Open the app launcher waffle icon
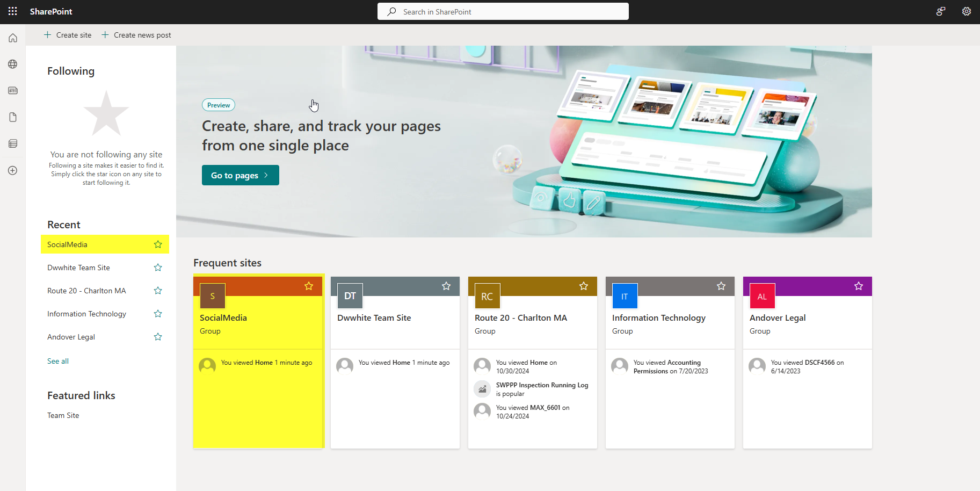The width and height of the screenshot is (980, 491). click(13, 11)
